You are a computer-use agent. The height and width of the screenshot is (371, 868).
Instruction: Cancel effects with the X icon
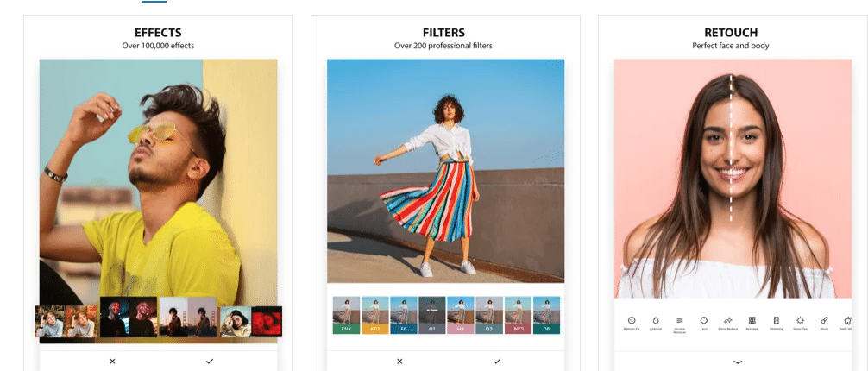(112, 361)
